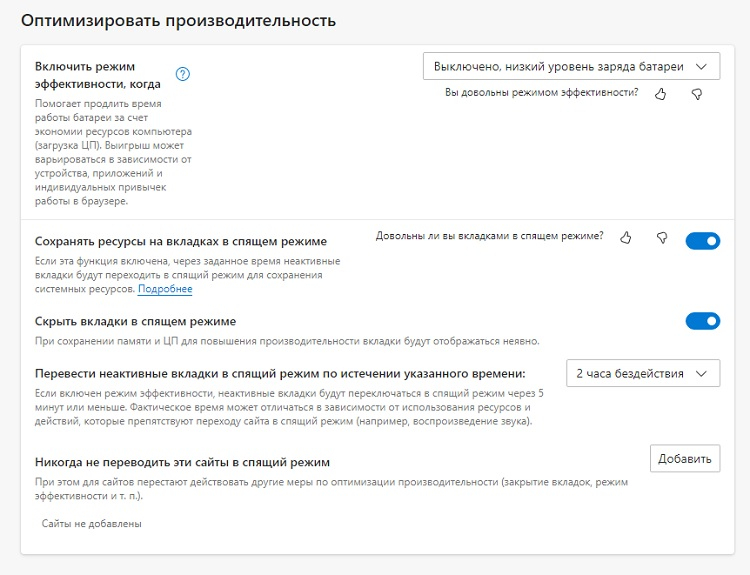Disable the "Скрыть вкладки в спящем режиме" switch
Screen dimensions: 750x575
point(702,321)
